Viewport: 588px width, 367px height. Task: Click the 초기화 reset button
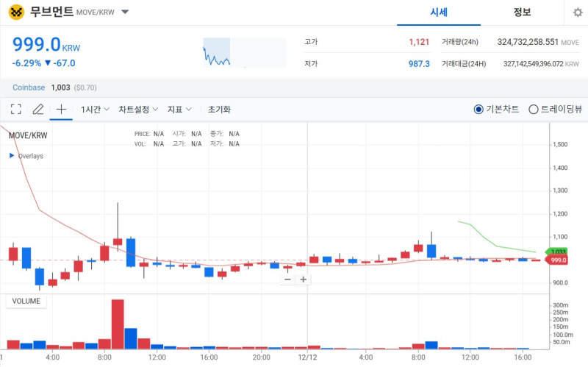click(219, 109)
